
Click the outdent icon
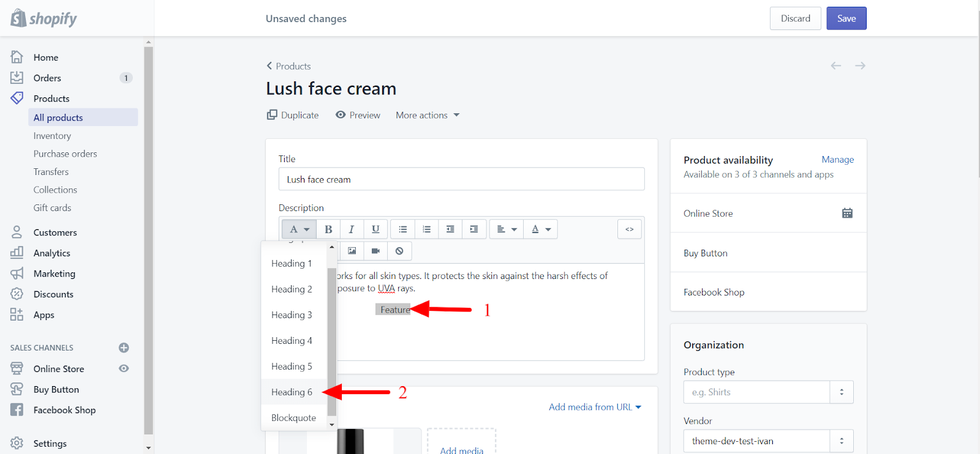(450, 229)
